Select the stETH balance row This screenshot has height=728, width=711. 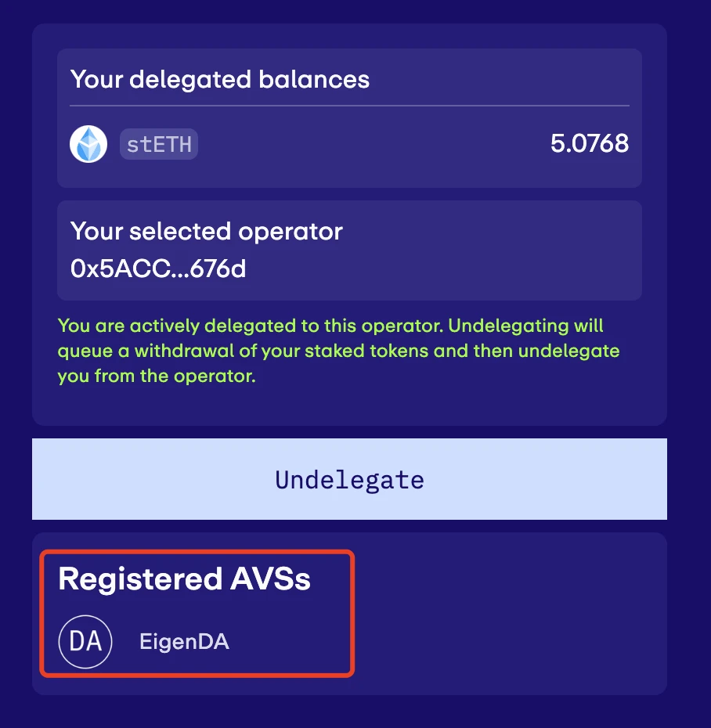pyautogui.click(x=349, y=144)
